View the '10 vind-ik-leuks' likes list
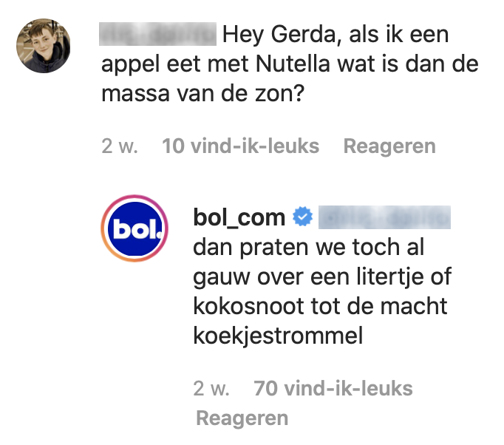504x445 pixels. (240, 146)
